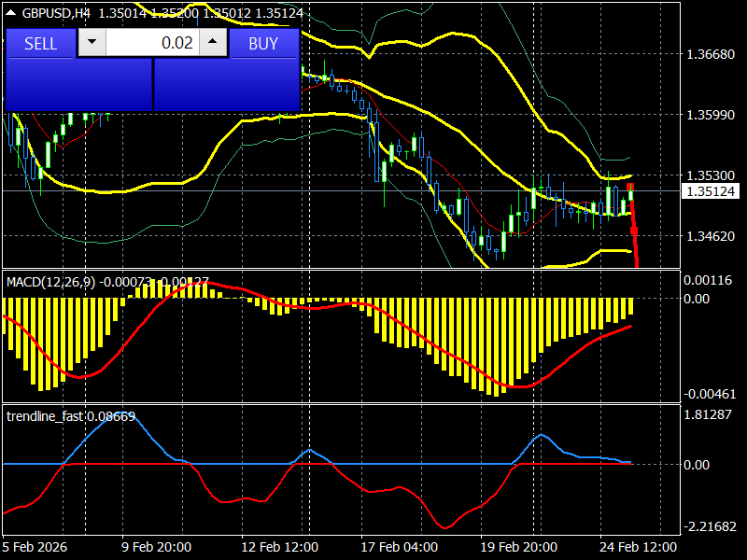Click the -0.00461 MACD scale value
747x560 pixels.
point(710,394)
